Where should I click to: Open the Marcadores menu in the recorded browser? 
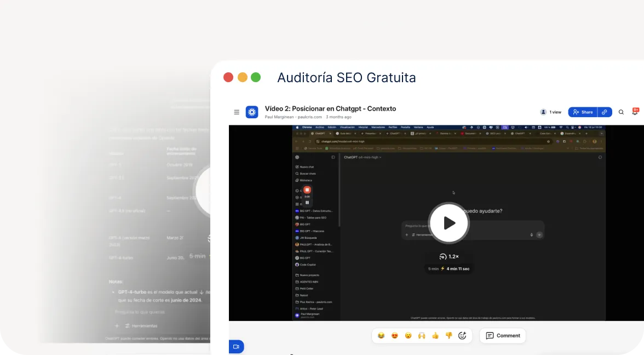point(378,127)
